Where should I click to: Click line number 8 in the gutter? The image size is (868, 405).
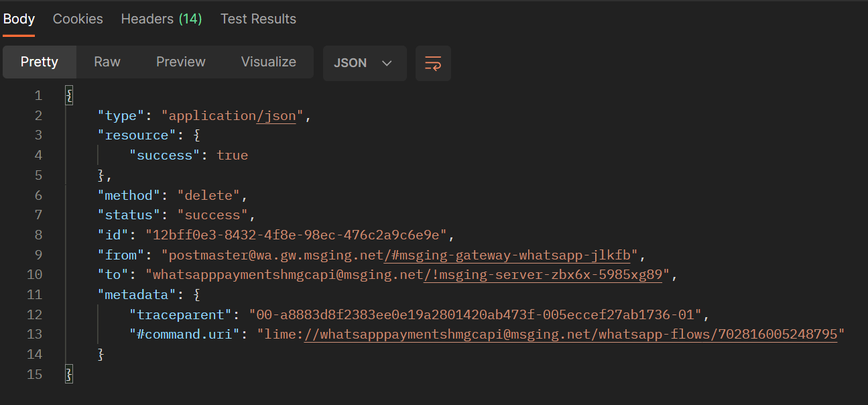tap(38, 235)
